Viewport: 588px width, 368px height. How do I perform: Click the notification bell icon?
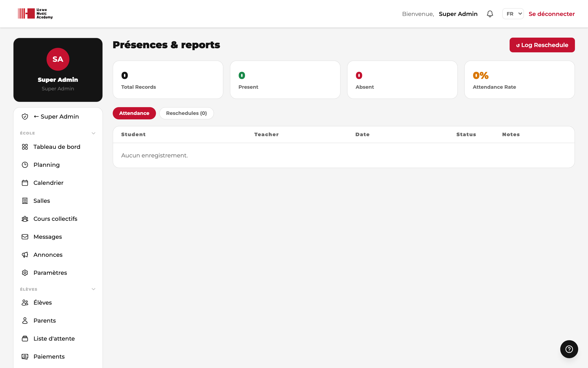[490, 14]
